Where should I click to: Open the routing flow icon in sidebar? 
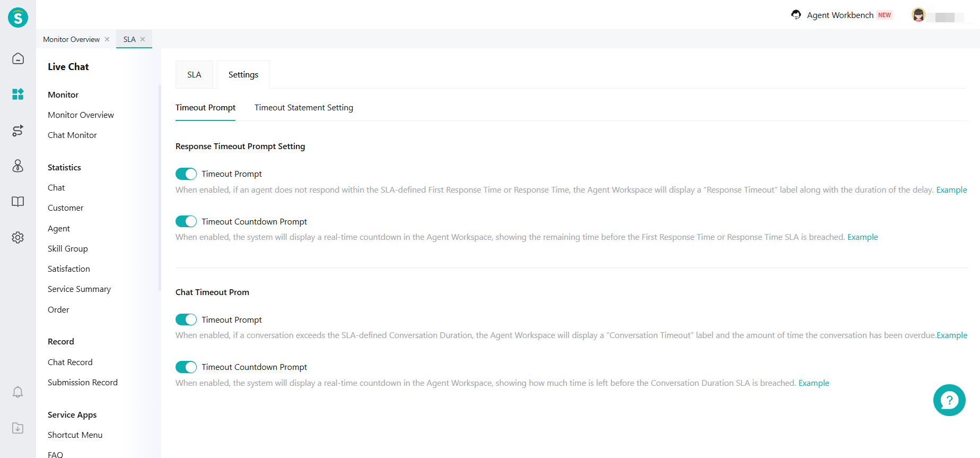click(x=18, y=131)
